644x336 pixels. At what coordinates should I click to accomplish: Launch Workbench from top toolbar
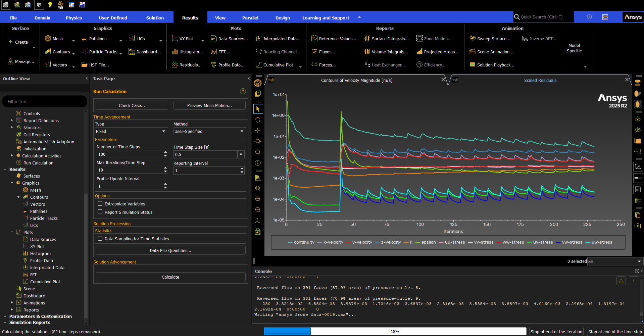click(61, 5)
